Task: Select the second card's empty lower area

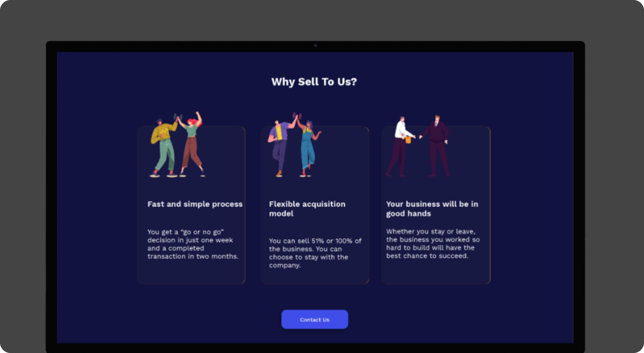Action: tap(315, 277)
